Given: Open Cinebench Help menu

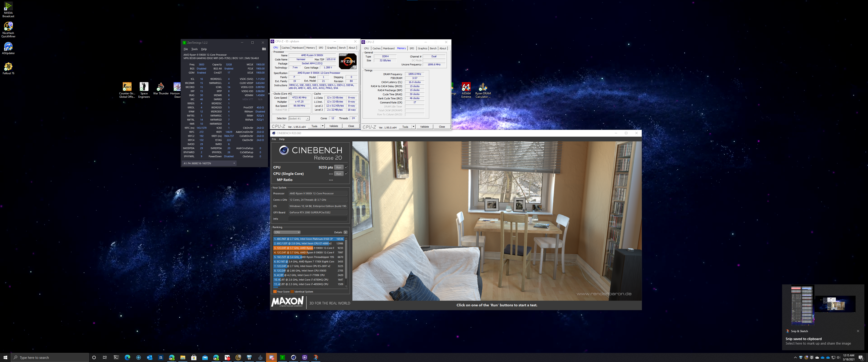Looking at the screenshot, I should click(x=282, y=139).
